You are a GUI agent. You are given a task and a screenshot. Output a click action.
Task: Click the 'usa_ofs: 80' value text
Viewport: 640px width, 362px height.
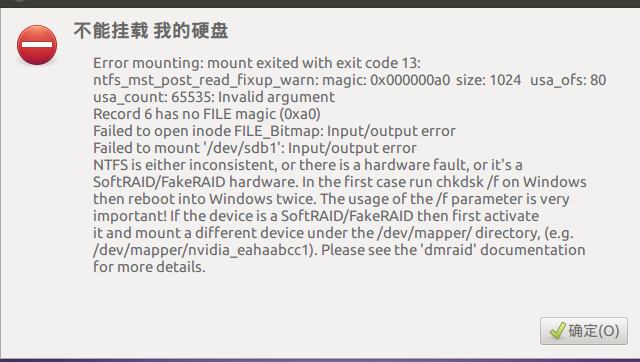(x=568, y=80)
